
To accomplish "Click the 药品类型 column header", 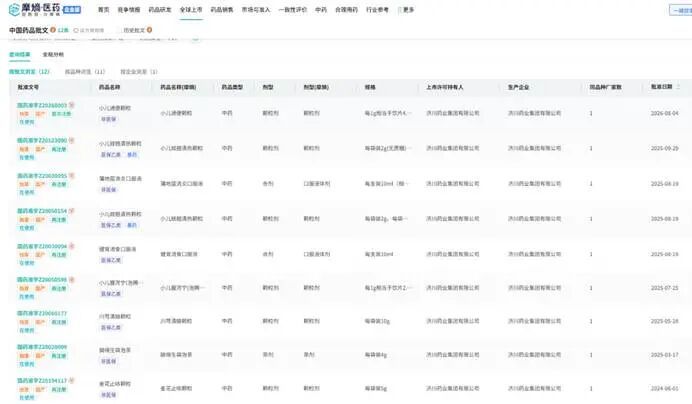I will [x=232, y=87].
